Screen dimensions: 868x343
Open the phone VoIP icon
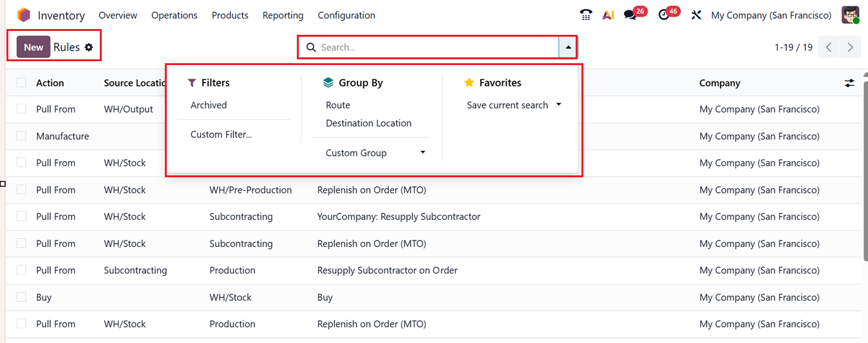(x=585, y=15)
